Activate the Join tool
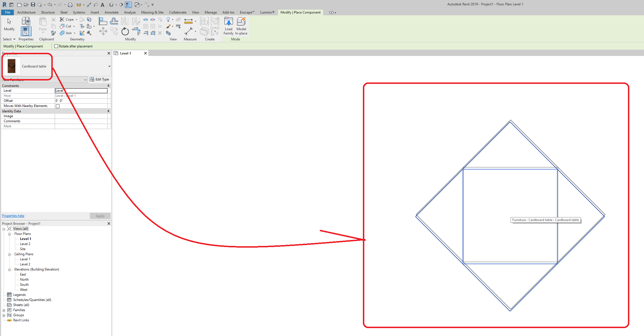This screenshot has height=336, width=644. pos(67,33)
